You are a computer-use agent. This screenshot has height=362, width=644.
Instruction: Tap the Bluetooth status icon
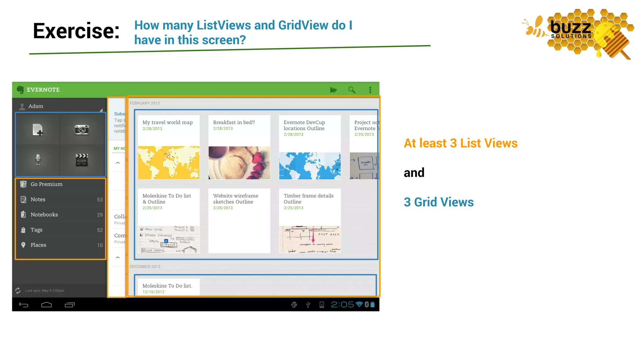(367, 304)
